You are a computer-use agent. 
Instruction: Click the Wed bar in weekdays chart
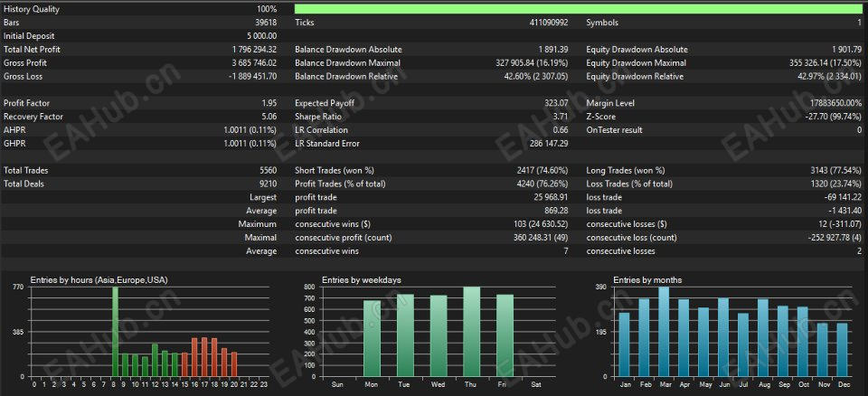click(439, 336)
